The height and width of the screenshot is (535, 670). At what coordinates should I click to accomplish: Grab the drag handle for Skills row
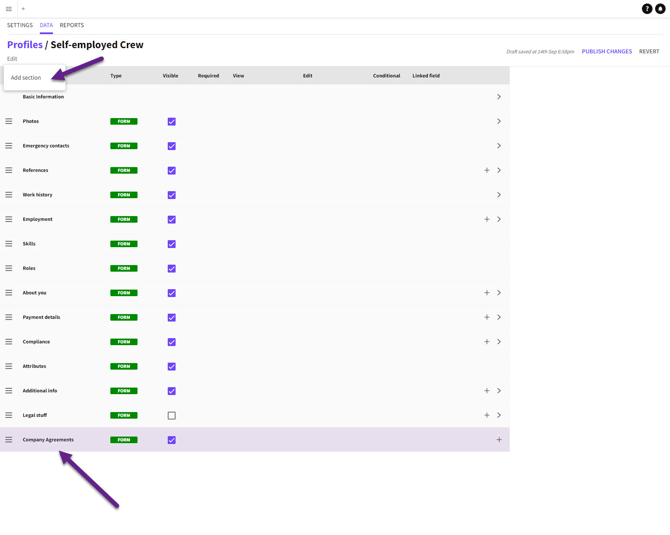point(9,244)
